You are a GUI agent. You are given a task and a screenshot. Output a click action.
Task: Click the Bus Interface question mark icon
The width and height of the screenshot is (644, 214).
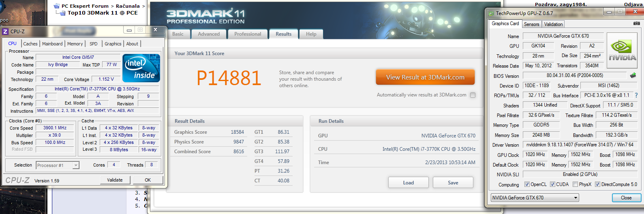point(636,95)
